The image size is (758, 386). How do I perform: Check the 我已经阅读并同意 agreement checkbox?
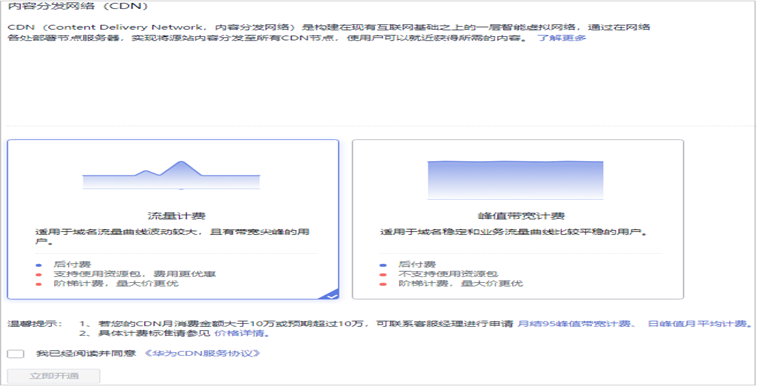coord(15,354)
